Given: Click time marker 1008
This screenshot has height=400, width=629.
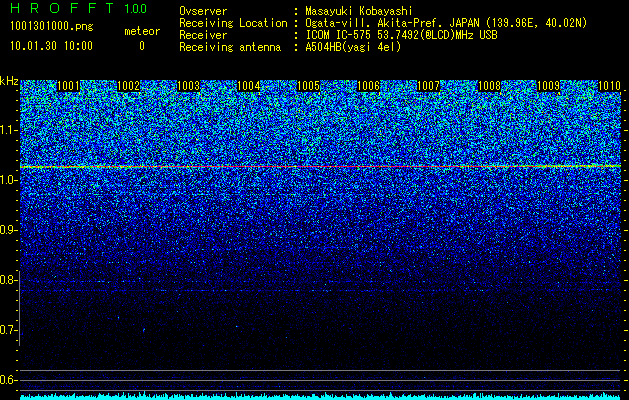Looking at the screenshot, I should [x=489, y=86].
